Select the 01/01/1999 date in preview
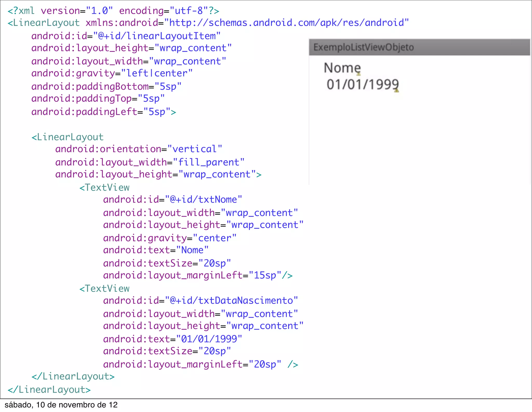This screenshot has width=532, height=412. tap(363, 84)
